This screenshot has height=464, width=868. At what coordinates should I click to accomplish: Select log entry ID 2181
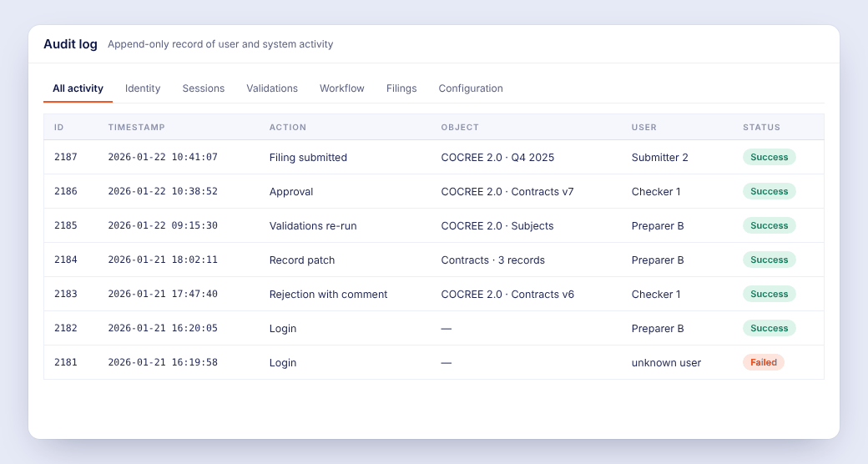click(65, 363)
